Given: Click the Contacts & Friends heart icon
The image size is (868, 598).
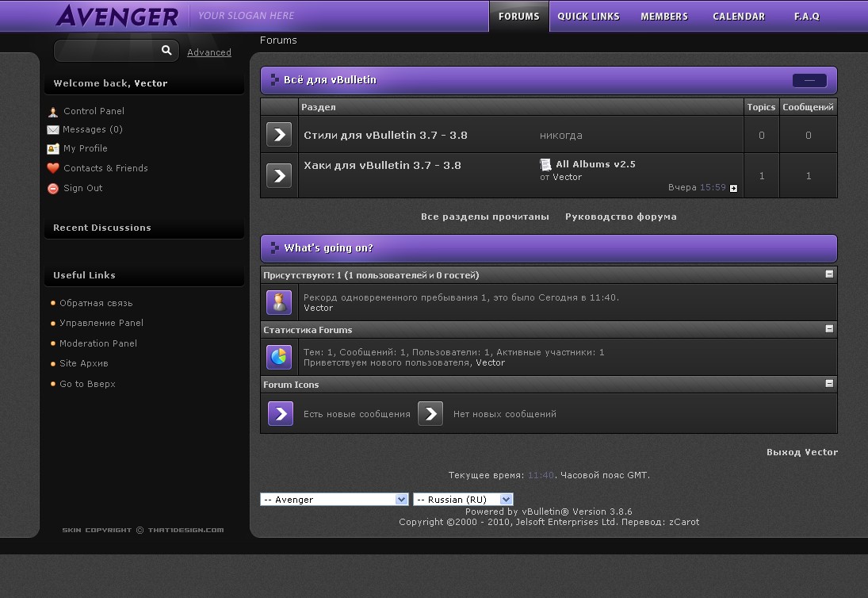Looking at the screenshot, I should click(x=53, y=168).
